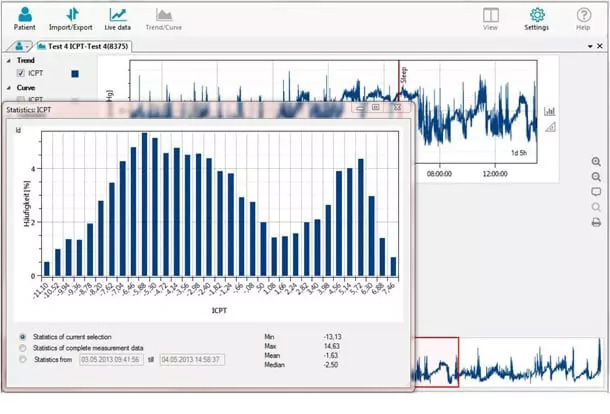Viewport: 610px width, 414px height.
Task: Open the patient tab dropdown icon
Action: [21, 46]
